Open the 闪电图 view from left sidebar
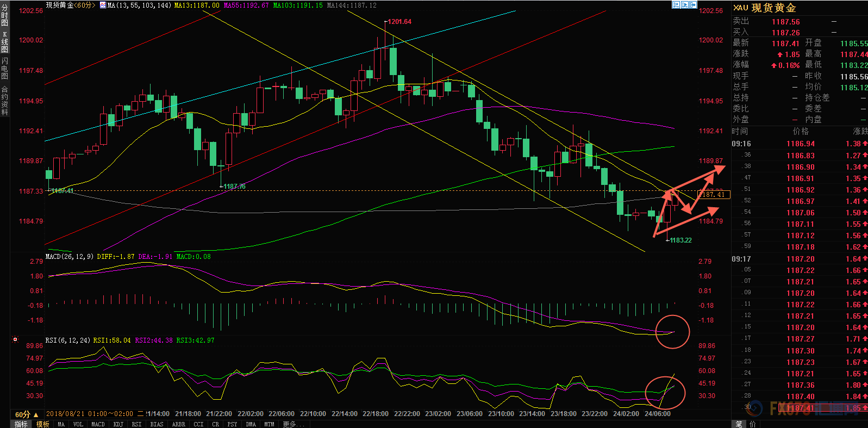 pos(5,69)
